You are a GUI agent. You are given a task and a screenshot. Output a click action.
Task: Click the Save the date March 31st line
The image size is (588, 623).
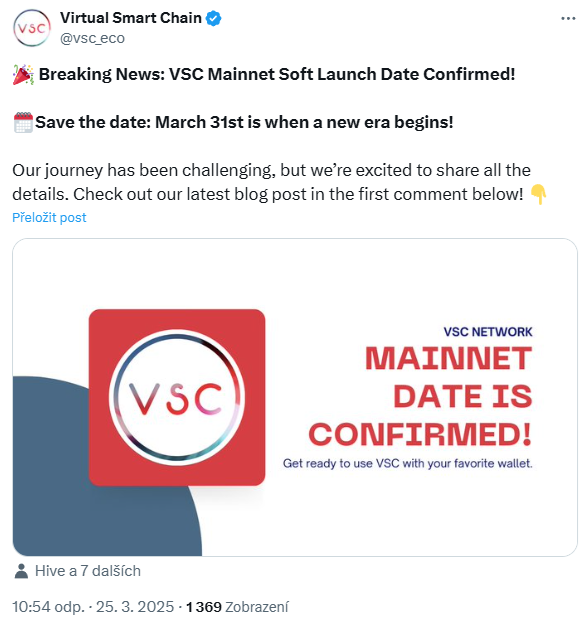[x=244, y=122]
